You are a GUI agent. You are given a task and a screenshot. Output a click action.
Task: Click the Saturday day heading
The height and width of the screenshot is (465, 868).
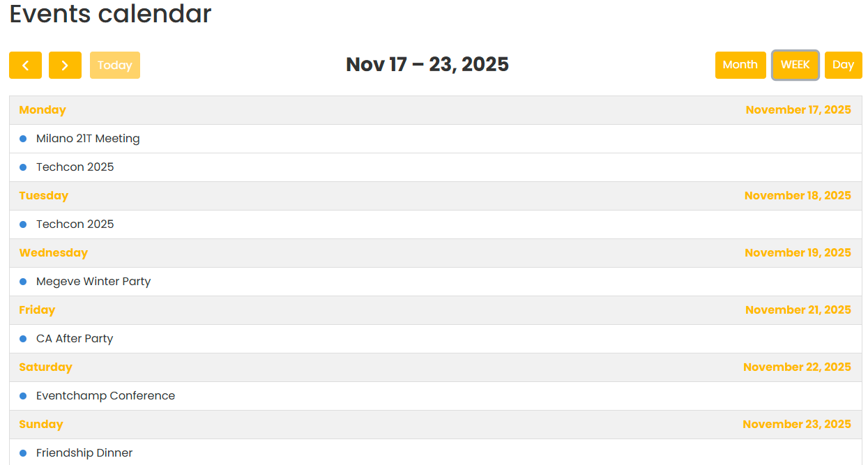pyautogui.click(x=45, y=367)
